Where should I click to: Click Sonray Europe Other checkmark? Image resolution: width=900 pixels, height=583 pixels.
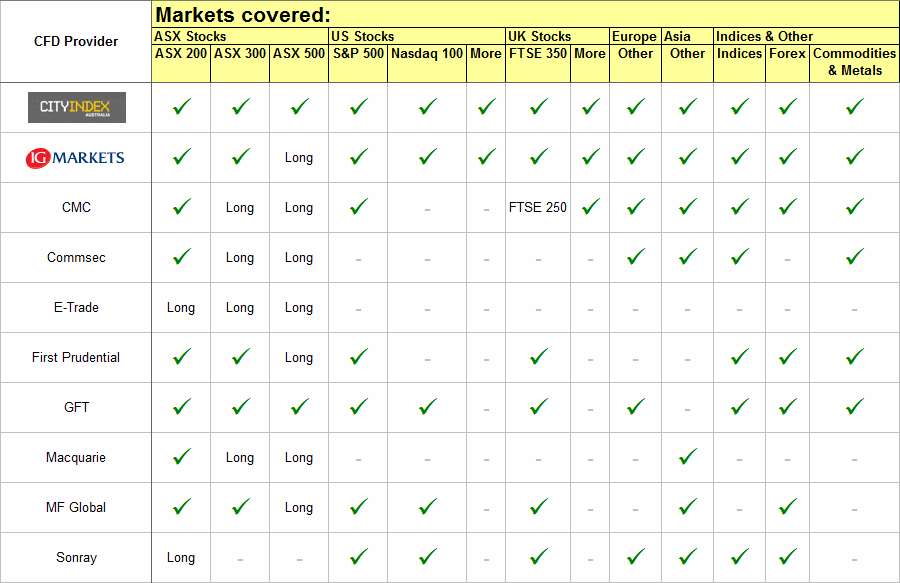[x=635, y=557]
